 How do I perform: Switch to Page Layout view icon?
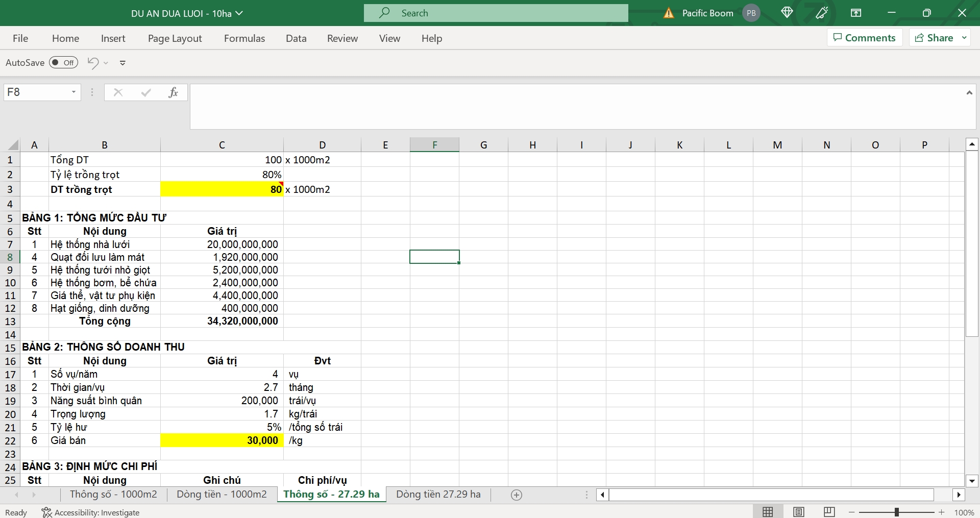(799, 512)
